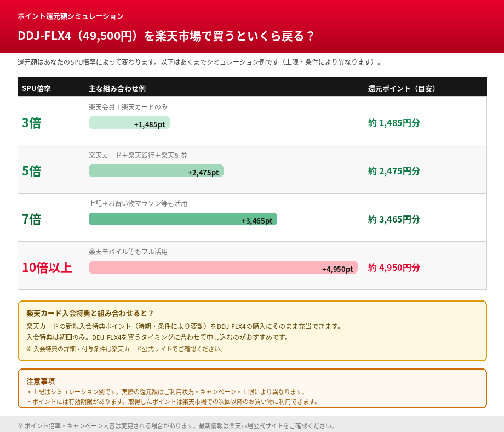Click the pink +4,950pt bar

223,267
